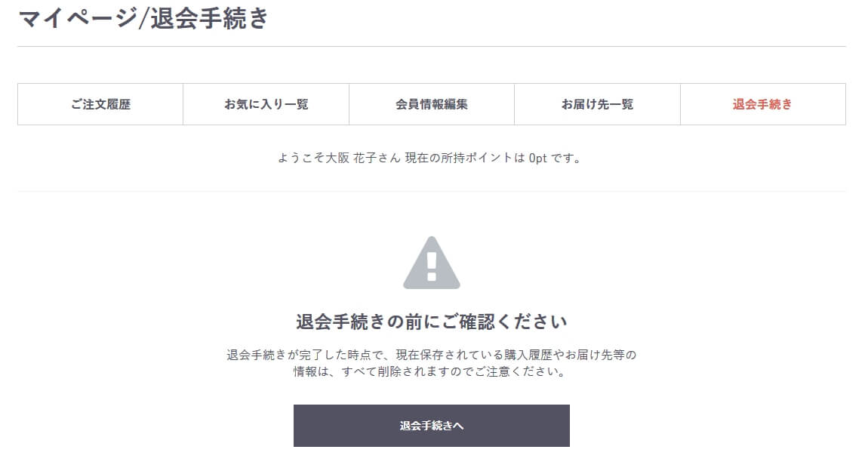Click the gray warning triangle icon

[431, 263]
